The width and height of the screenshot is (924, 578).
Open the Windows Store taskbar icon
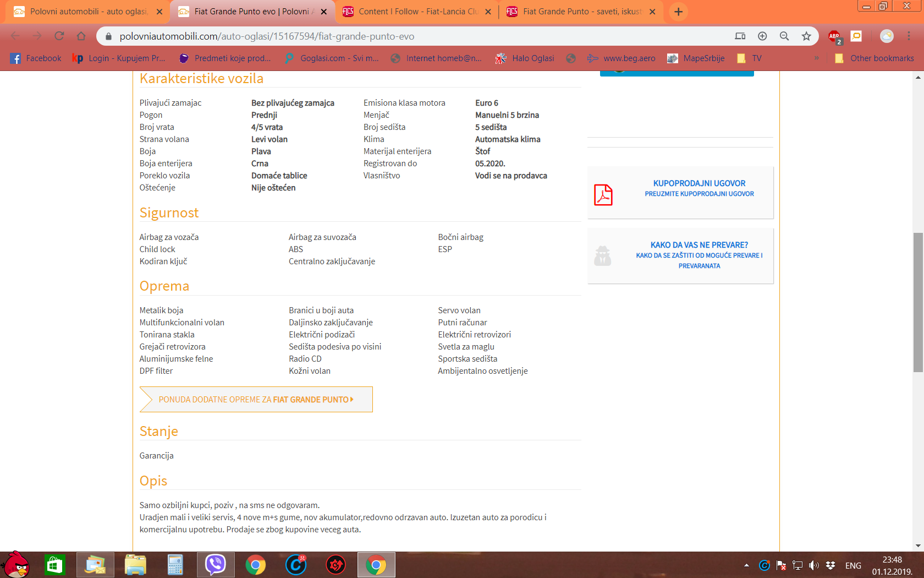[55, 565]
